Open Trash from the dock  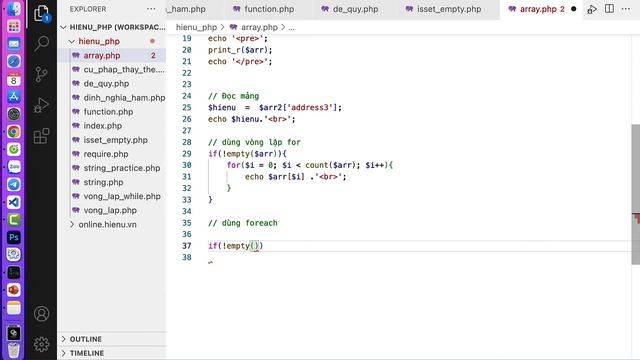[13, 350]
